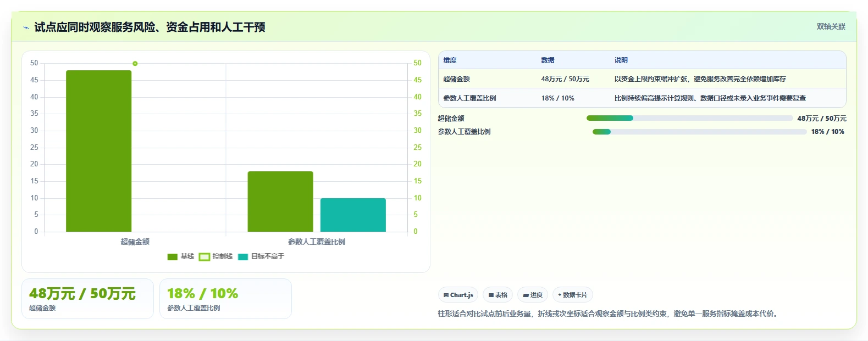Click the 说明 column header
Screen dimensions: 868x341
tap(621, 60)
